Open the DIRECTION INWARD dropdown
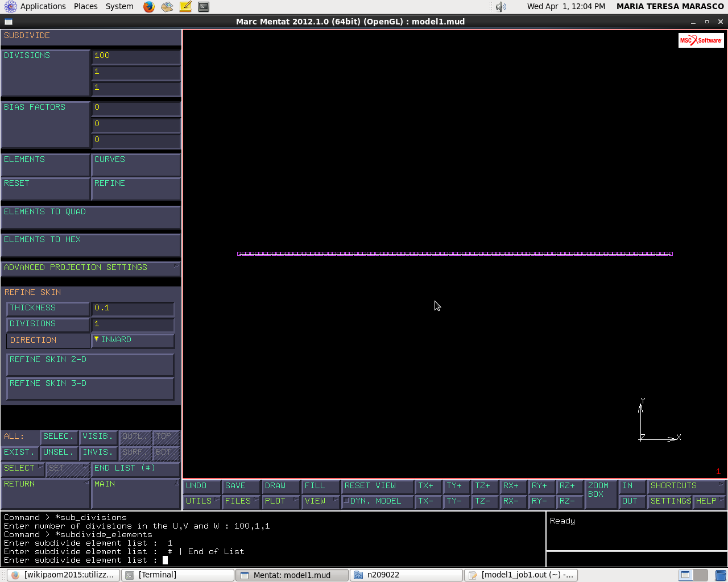Image resolution: width=728 pixels, height=582 pixels. tap(133, 340)
